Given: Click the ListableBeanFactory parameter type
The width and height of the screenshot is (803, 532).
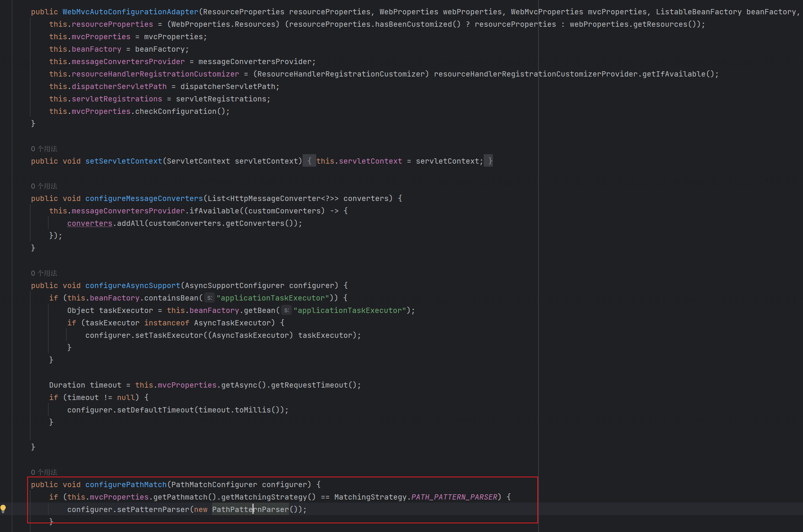Looking at the screenshot, I should click(x=699, y=12).
